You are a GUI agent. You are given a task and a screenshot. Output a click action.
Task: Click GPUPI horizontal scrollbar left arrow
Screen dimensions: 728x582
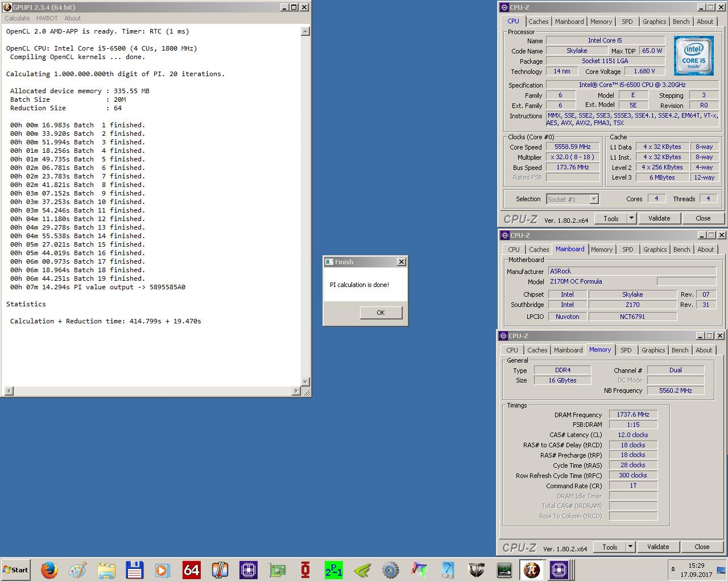tap(9, 391)
